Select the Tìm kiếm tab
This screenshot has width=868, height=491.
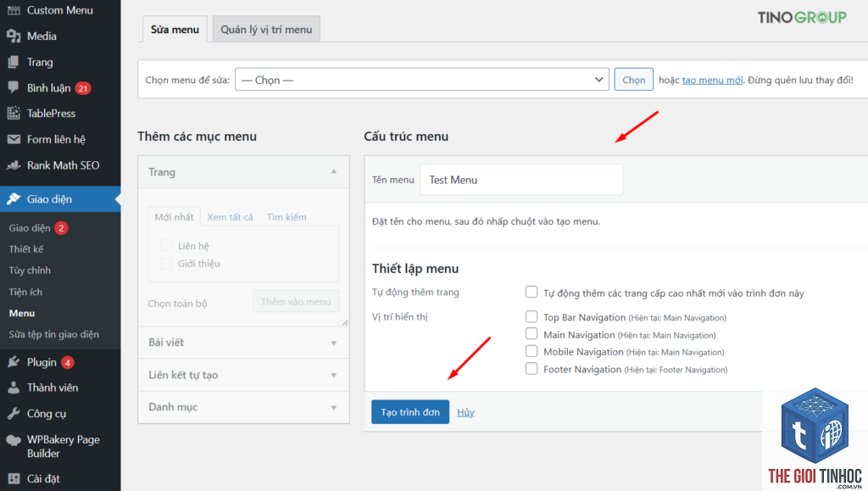point(287,217)
